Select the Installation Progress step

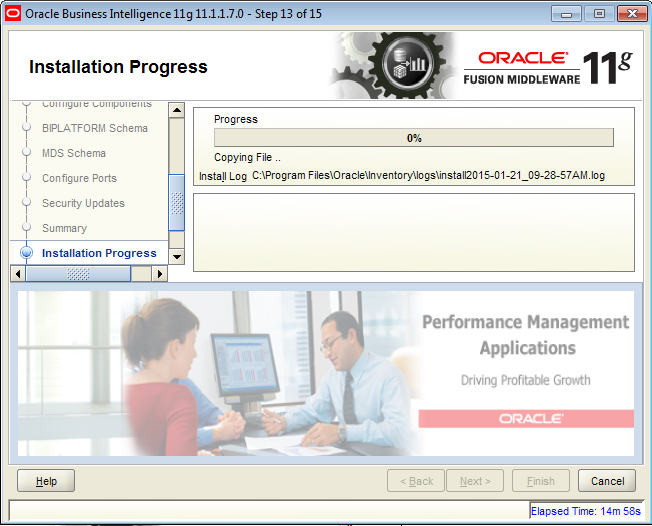coord(99,253)
